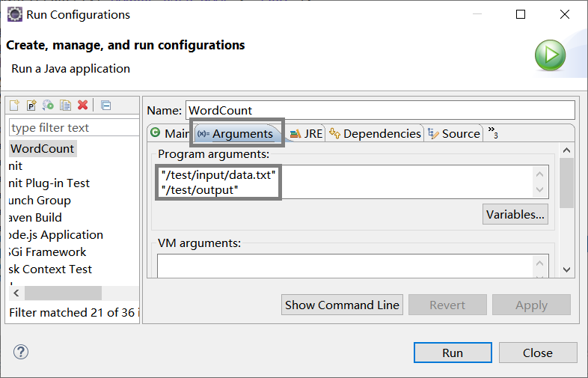588x378 pixels.
Task: Click New prototype configuration icon
Action: [31, 106]
